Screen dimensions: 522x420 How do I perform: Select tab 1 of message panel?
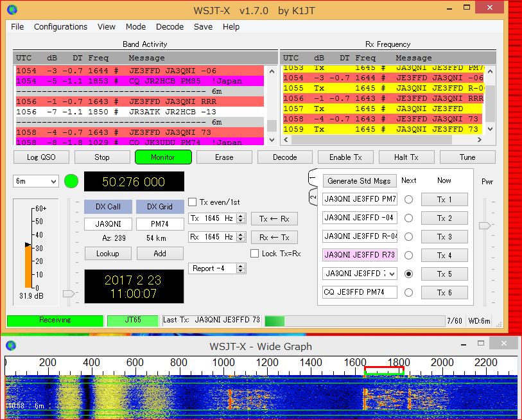(312, 178)
